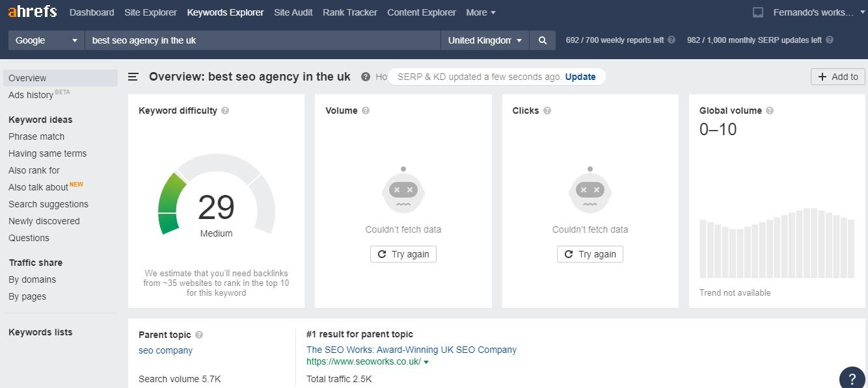Open Also rank for
Screen dimensions: 868x388
(34, 170)
